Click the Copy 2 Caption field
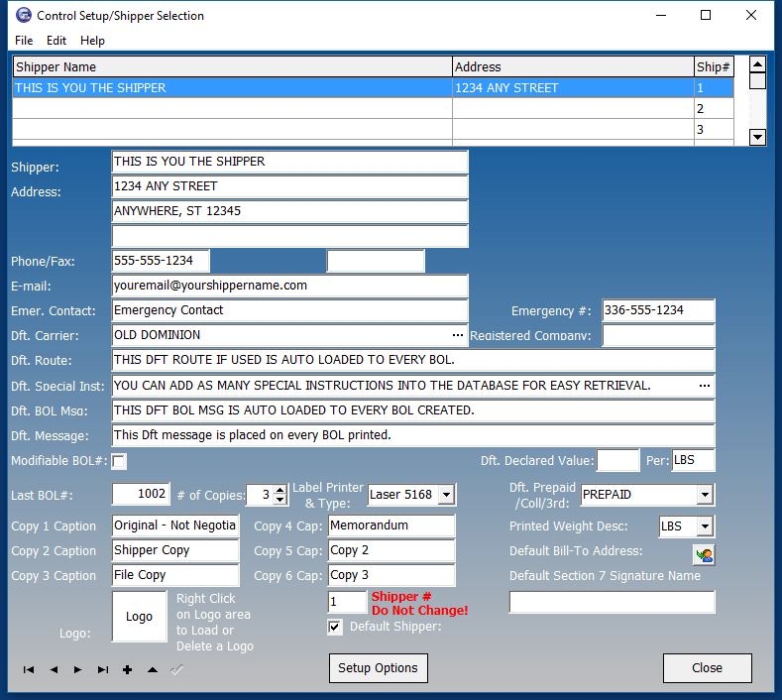Viewport: 782px width, 700px height. (175, 551)
